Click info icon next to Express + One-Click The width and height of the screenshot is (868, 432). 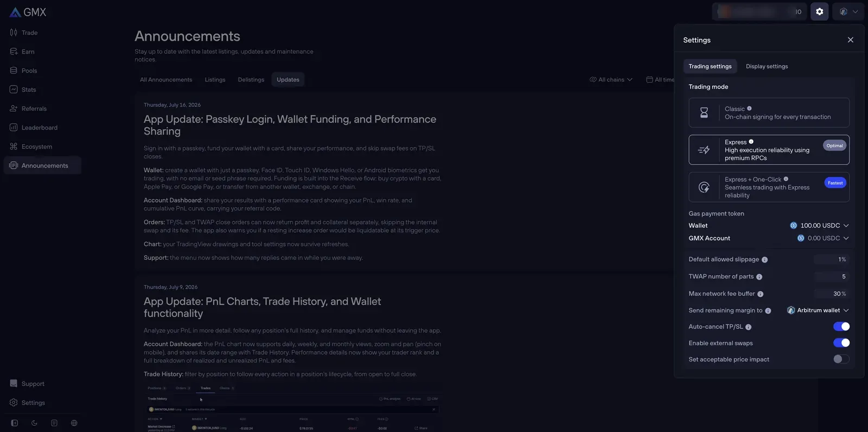[x=786, y=179]
